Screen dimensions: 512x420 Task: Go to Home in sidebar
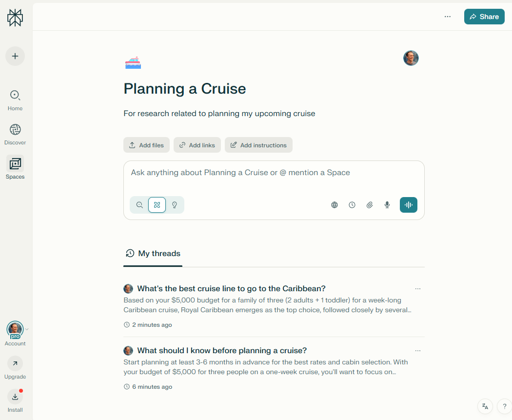tap(15, 100)
